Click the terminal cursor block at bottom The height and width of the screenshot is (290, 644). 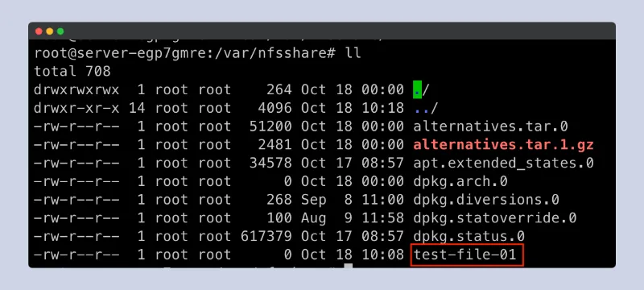348,266
